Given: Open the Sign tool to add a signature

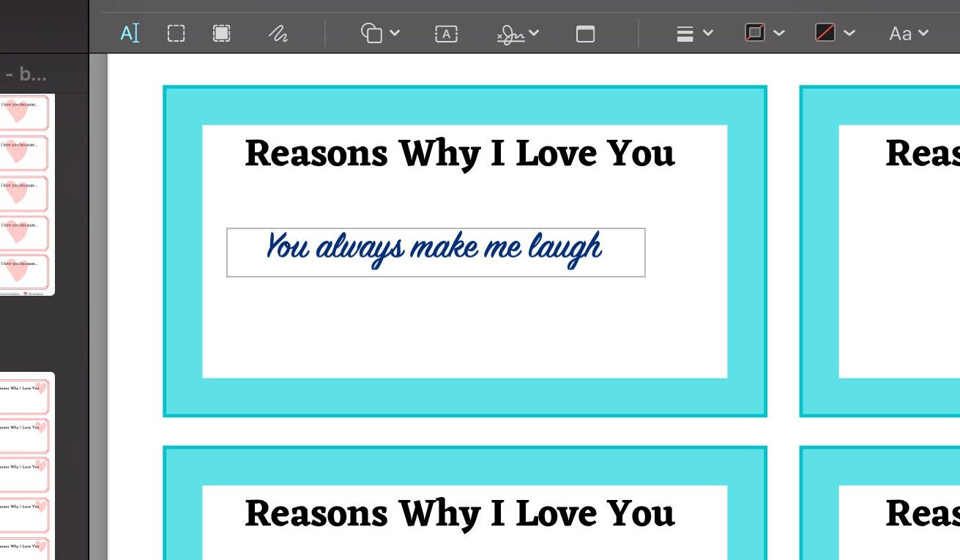Looking at the screenshot, I should point(511,33).
